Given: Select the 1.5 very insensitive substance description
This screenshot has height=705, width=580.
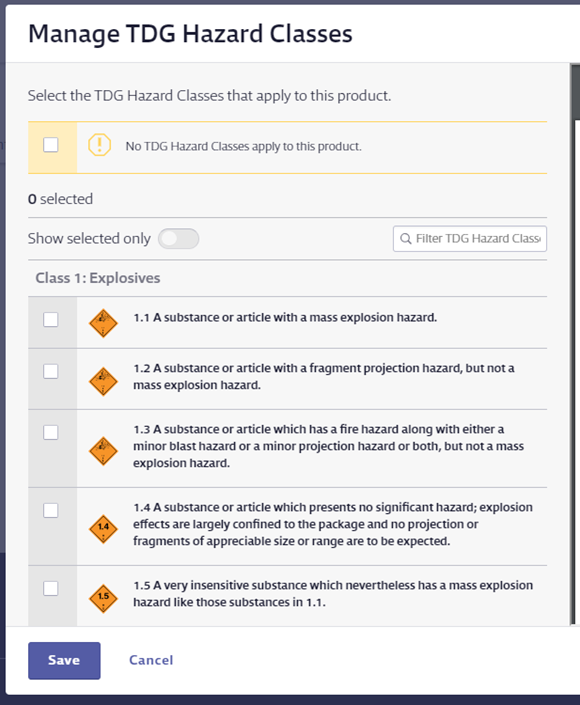Looking at the screenshot, I should (x=333, y=593).
